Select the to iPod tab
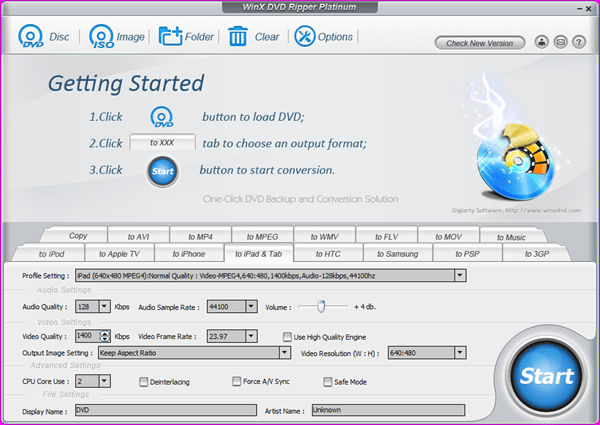The image size is (600, 425). [x=52, y=254]
